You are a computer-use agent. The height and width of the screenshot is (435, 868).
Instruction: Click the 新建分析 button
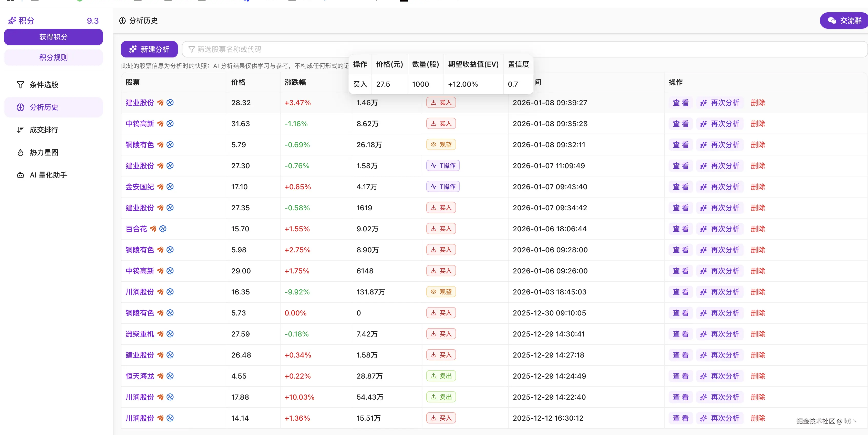coord(149,49)
